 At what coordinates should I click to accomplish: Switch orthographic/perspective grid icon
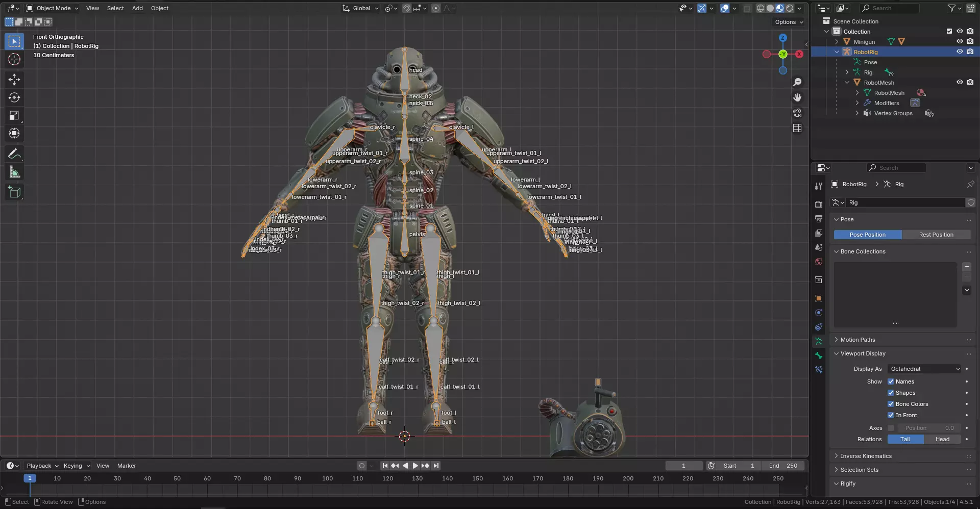click(797, 128)
